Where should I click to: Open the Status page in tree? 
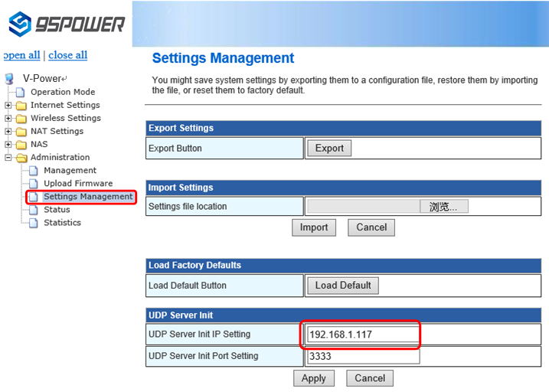(x=57, y=210)
